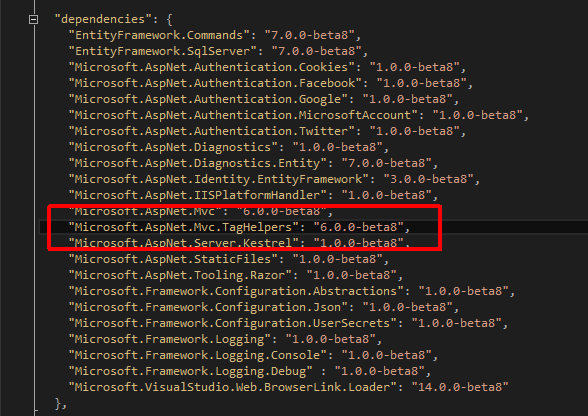Viewport: 588px width, 416px height.
Task: Click the Logging.Debug version value
Action: coord(380,371)
